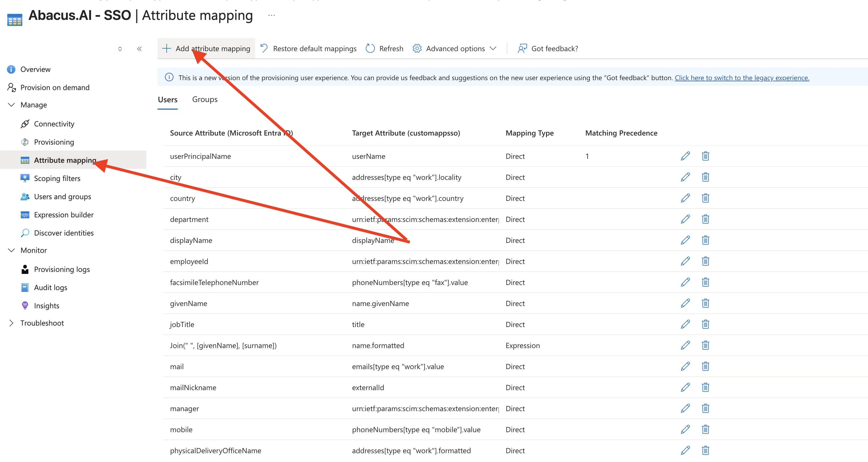Screen dimensions: 868x462
Task: Delete the mailNickname attribute mapping
Action: coord(705,388)
